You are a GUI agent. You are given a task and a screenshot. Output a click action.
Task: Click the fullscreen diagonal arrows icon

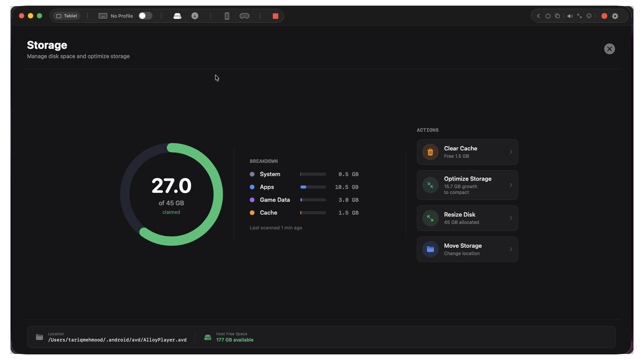[579, 16]
